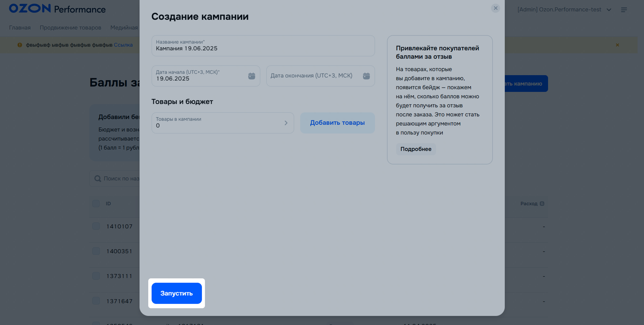644x325 pixels.
Task: Dismiss the yellow notification banner
Action: 617,45
